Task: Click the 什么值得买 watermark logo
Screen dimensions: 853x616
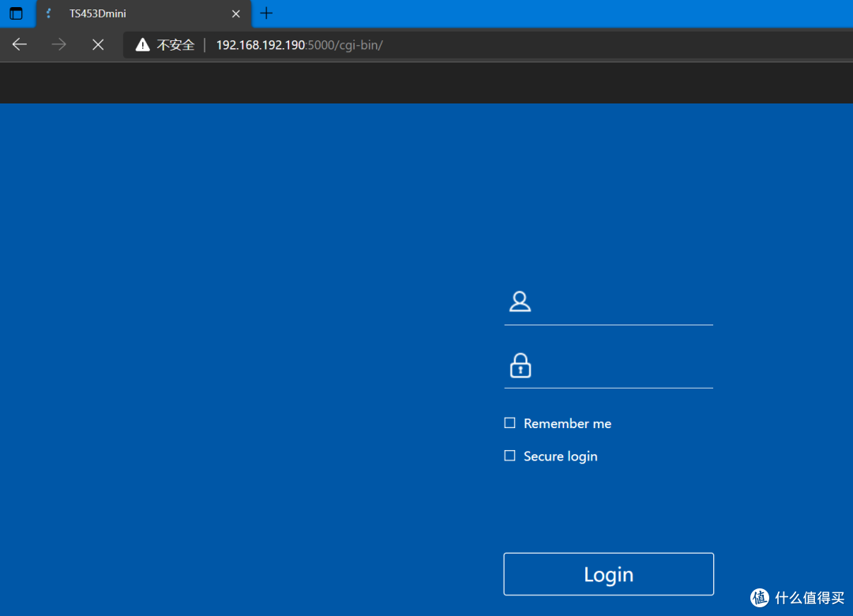Action: (x=799, y=598)
